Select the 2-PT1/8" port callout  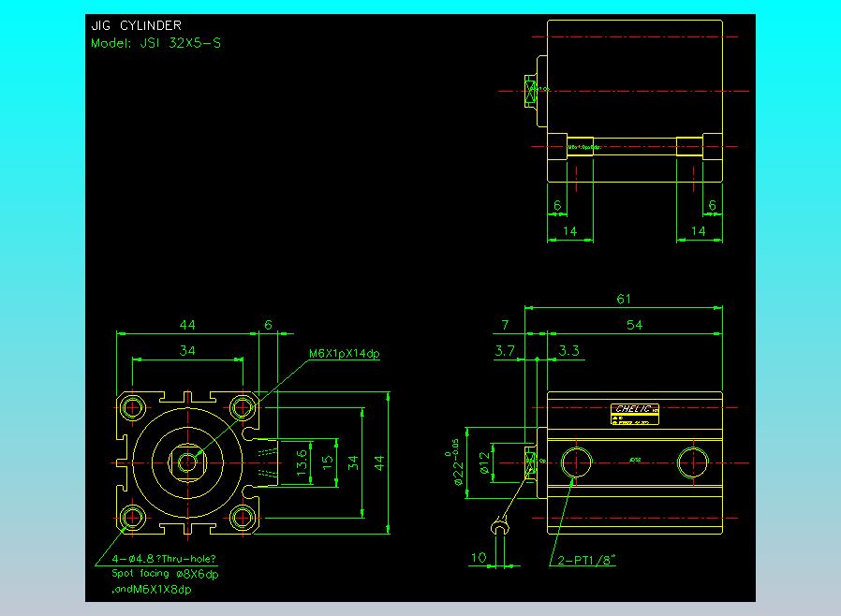tap(586, 560)
